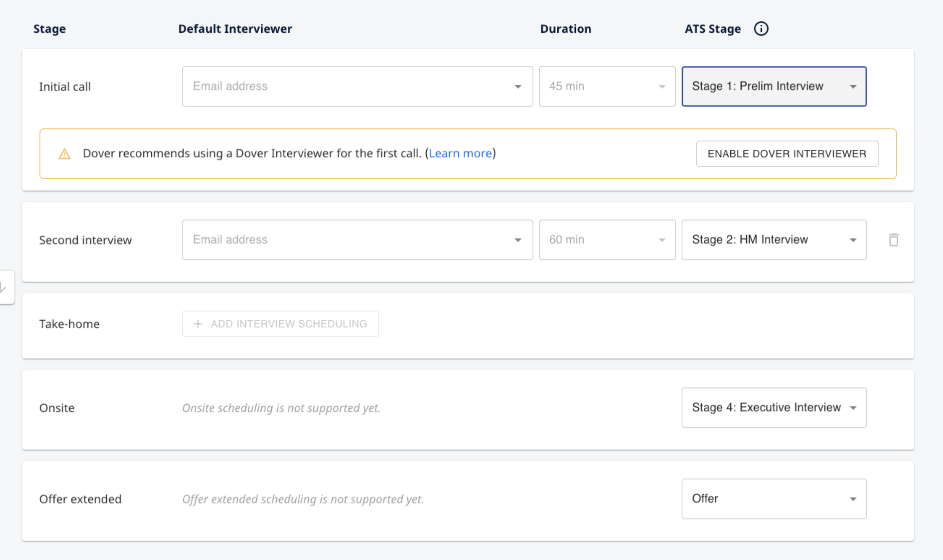Open the 60 min duration dropdown
This screenshot has width=943, height=560.
point(607,240)
